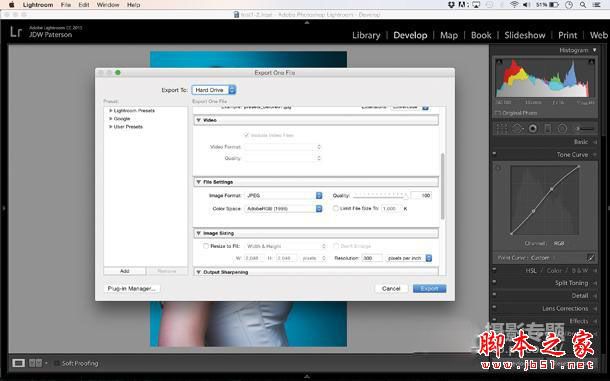Screen dimensions: 610x381
Task: Open the Image Format dropdown
Action: tap(283, 195)
